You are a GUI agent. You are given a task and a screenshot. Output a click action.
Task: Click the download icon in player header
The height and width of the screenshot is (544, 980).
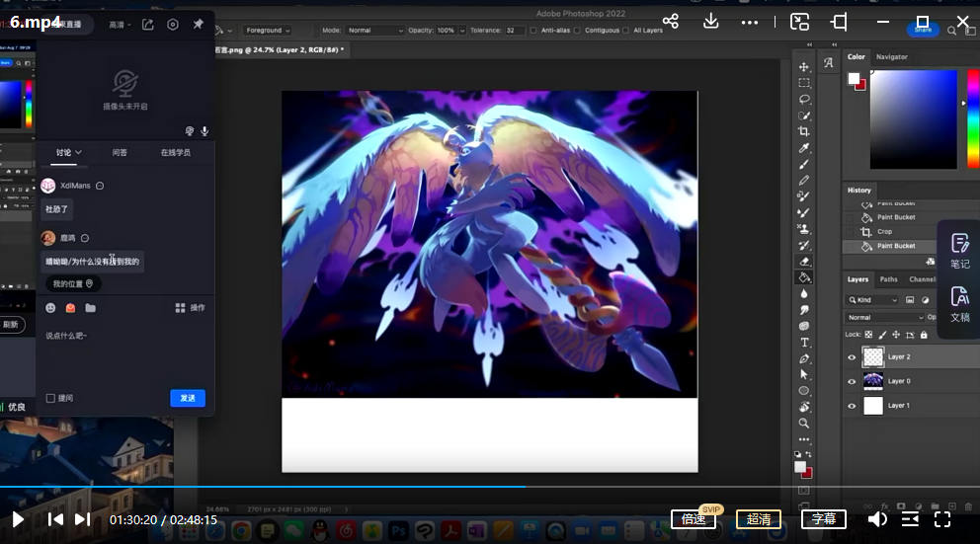710,22
